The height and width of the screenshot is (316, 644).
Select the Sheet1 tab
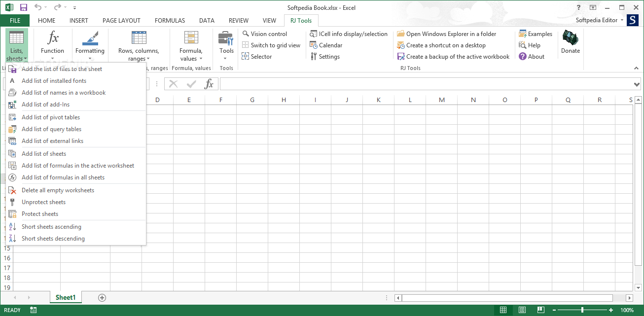coord(66,298)
